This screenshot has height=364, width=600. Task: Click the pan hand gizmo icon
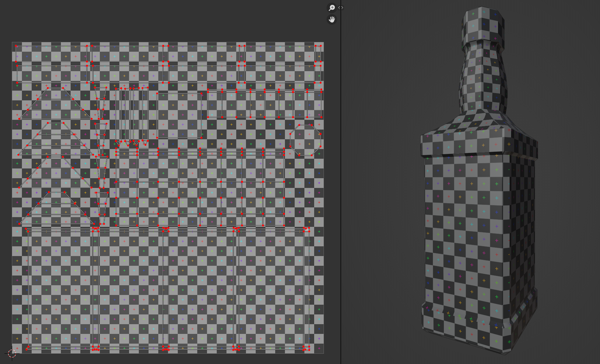pyautogui.click(x=332, y=19)
